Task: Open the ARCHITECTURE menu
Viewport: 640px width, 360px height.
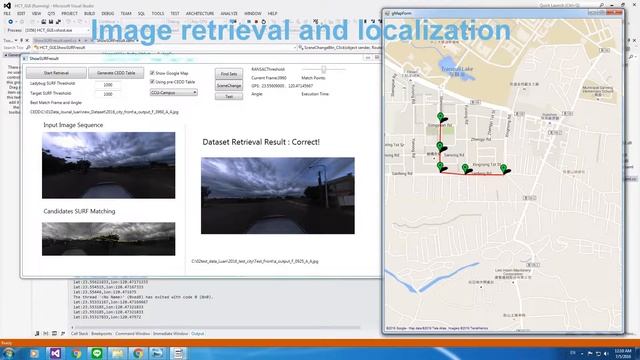Action: (x=200, y=13)
